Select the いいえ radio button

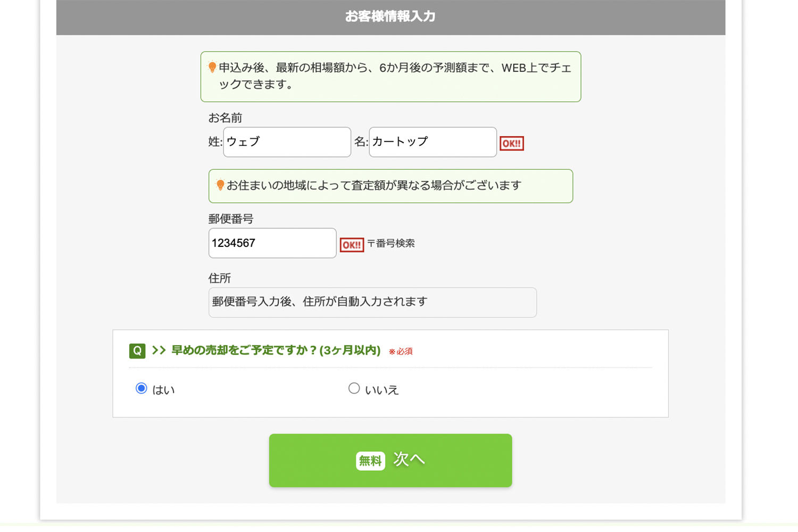(354, 388)
